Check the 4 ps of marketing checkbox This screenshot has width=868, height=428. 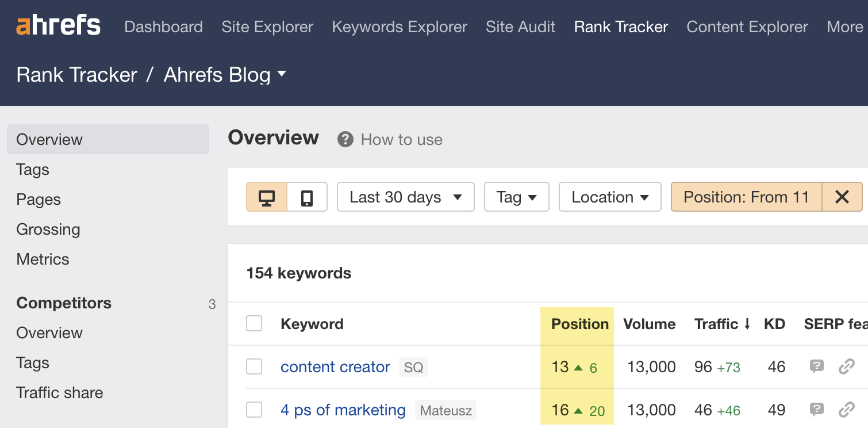pos(254,410)
